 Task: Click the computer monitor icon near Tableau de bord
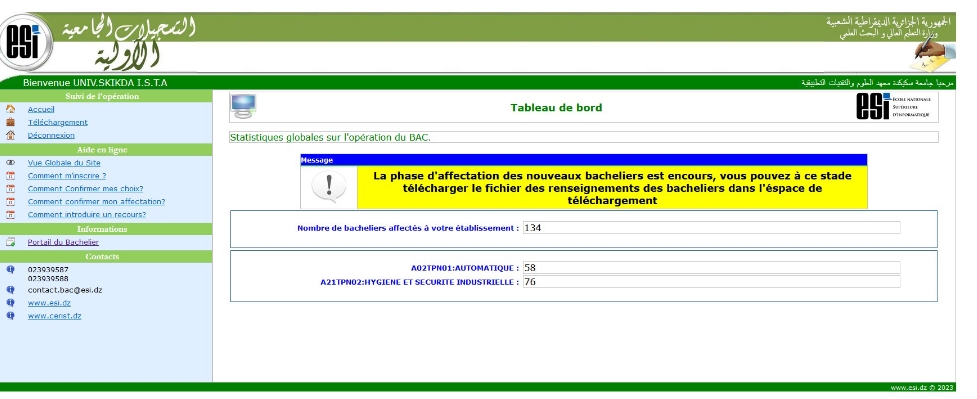(x=243, y=107)
